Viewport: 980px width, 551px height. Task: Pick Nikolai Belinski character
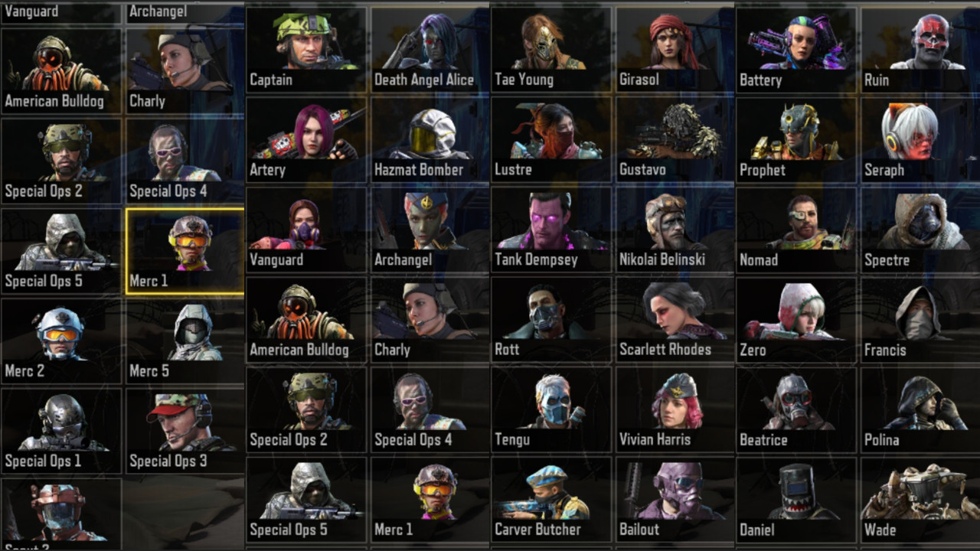(x=675, y=230)
